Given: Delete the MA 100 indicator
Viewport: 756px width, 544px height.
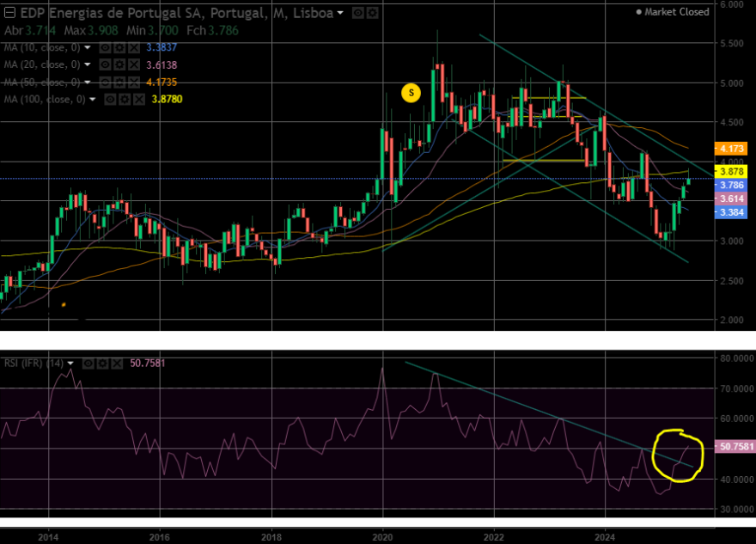Looking at the screenshot, I should pos(139,100).
